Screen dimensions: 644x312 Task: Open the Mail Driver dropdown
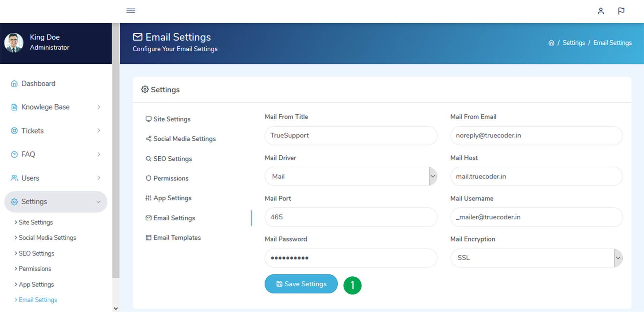(351, 176)
